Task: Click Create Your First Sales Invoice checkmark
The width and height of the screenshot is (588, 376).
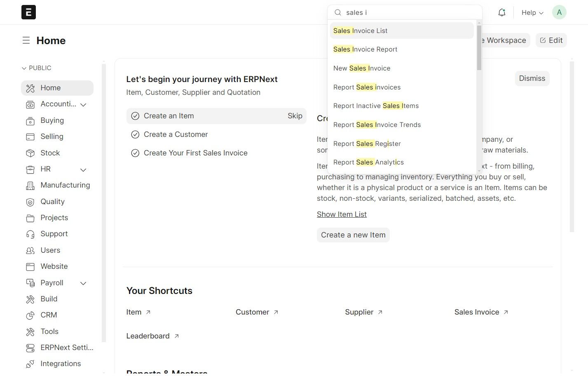Action: [x=135, y=153]
